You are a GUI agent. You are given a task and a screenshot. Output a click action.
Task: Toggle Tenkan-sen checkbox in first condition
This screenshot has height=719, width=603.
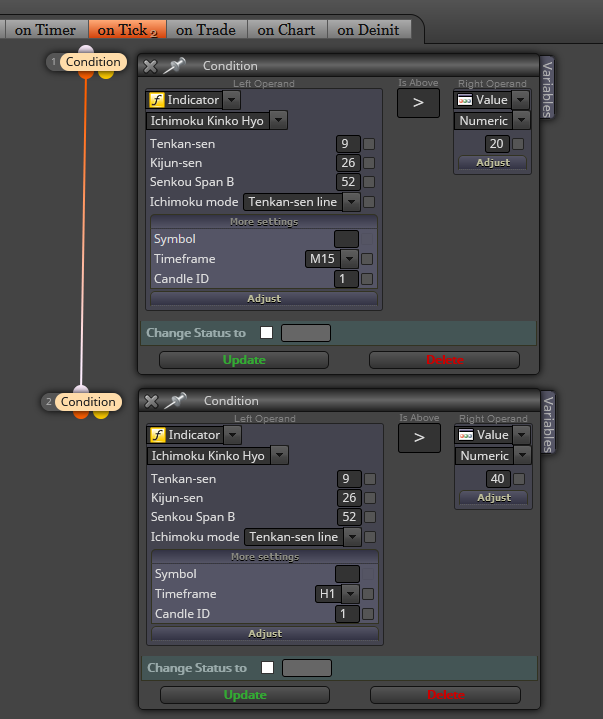click(x=369, y=144)
